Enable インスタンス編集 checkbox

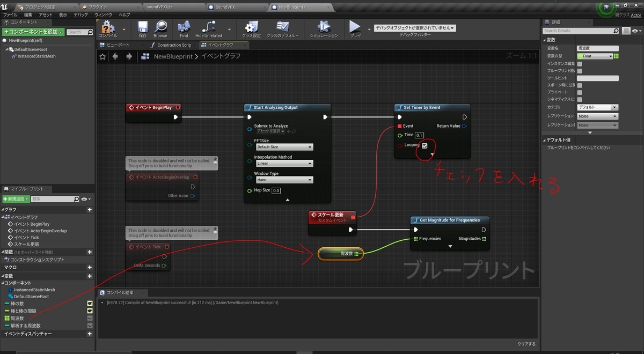click(580, 64)
